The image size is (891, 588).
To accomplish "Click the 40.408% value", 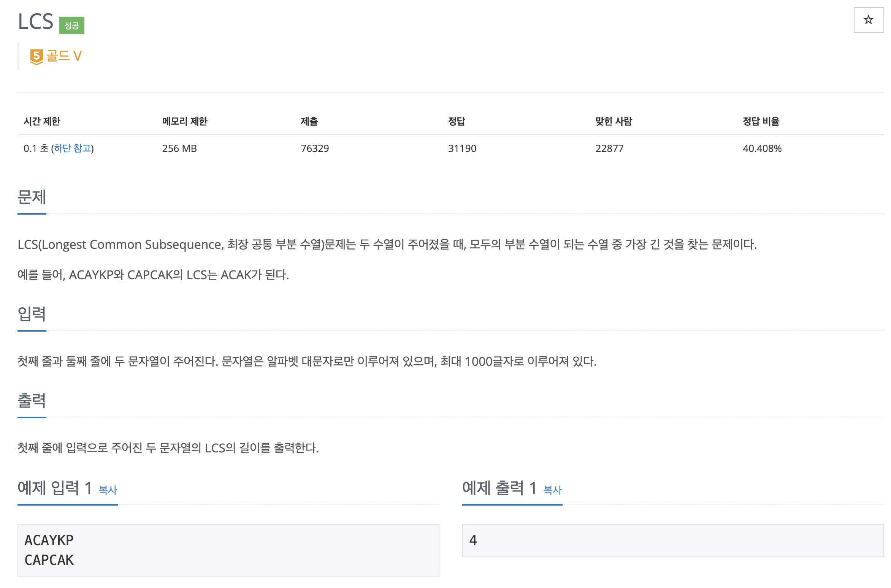I will pyautogui.click(x=762, y=148).
